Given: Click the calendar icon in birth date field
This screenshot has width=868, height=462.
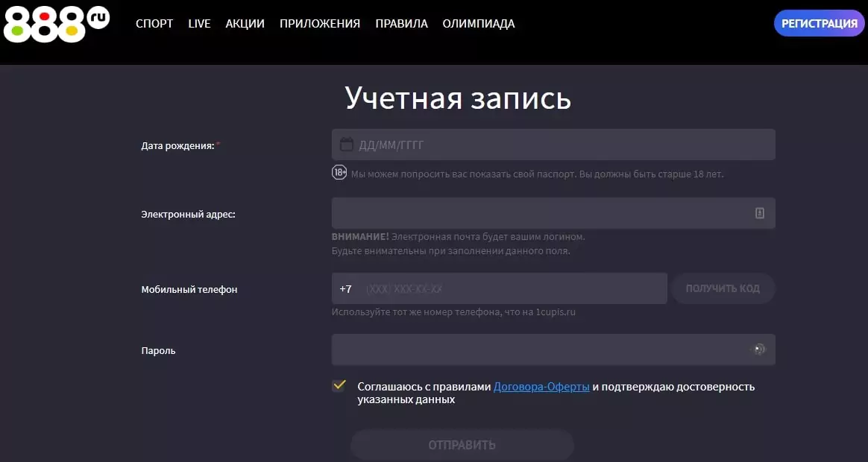Looking at the screenshot, I should coord(347,145).
